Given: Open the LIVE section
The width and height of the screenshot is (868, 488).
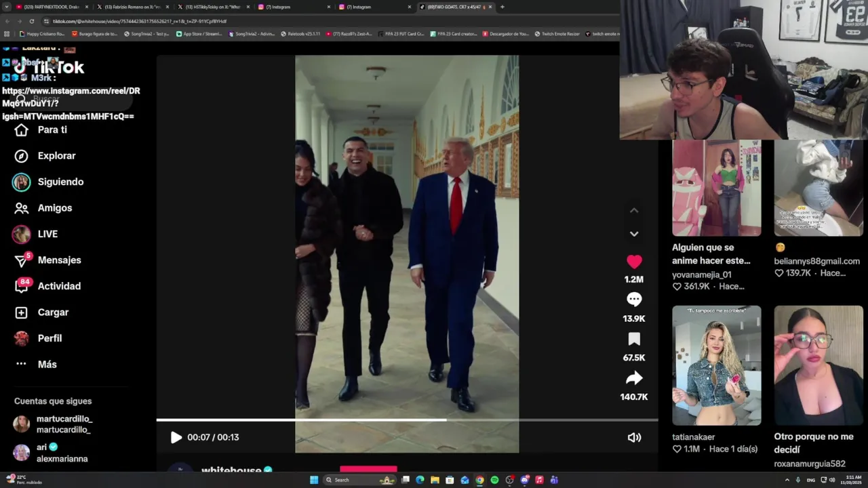Looking at the screenshot, I should 36,234.
